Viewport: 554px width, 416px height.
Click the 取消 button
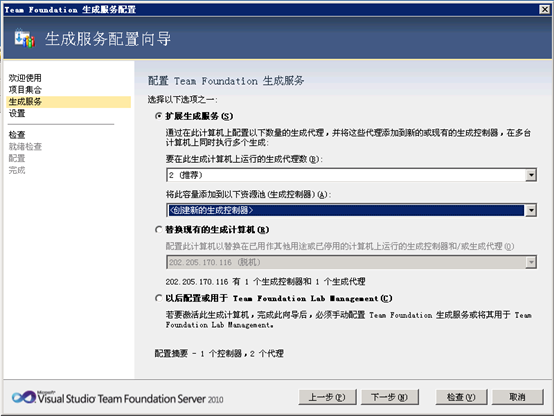tap(517, 397)
